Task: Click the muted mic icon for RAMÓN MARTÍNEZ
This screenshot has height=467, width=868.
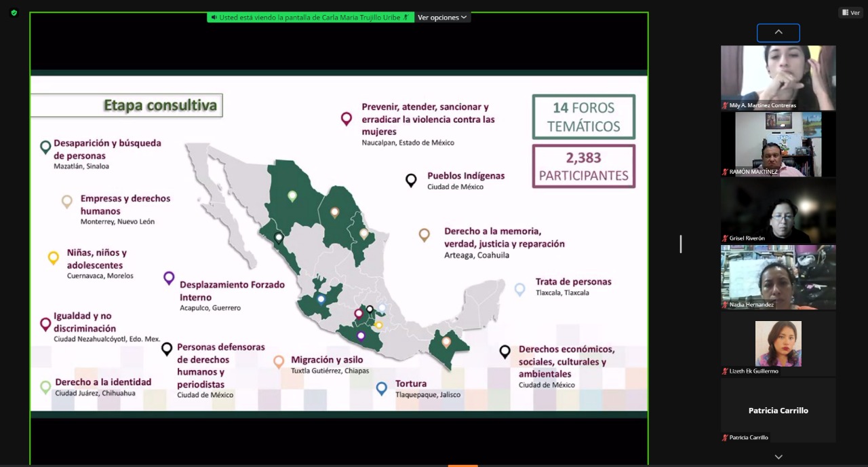Action: click(725, 172)
